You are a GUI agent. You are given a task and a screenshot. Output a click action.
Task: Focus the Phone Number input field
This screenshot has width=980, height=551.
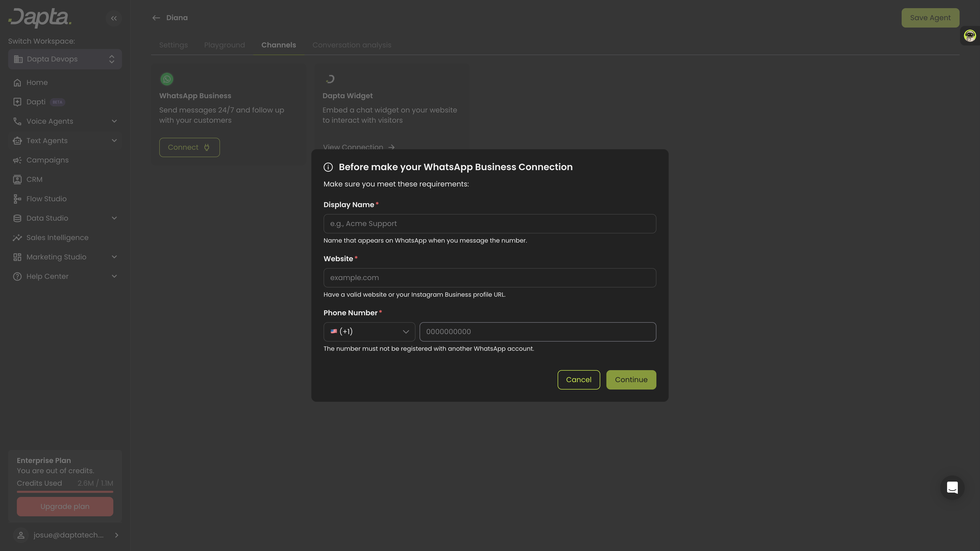pyautogui.click(x=537, y=332)
